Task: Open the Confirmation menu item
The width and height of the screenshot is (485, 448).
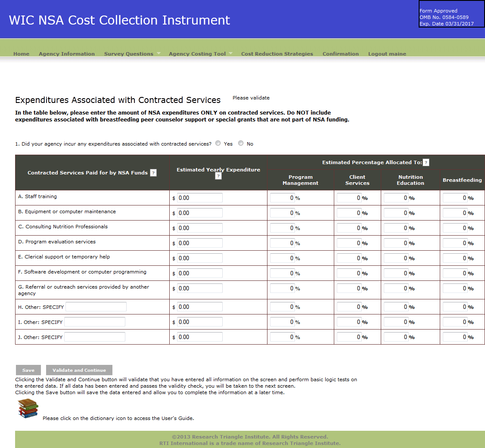Action: [x=341, y=53]
